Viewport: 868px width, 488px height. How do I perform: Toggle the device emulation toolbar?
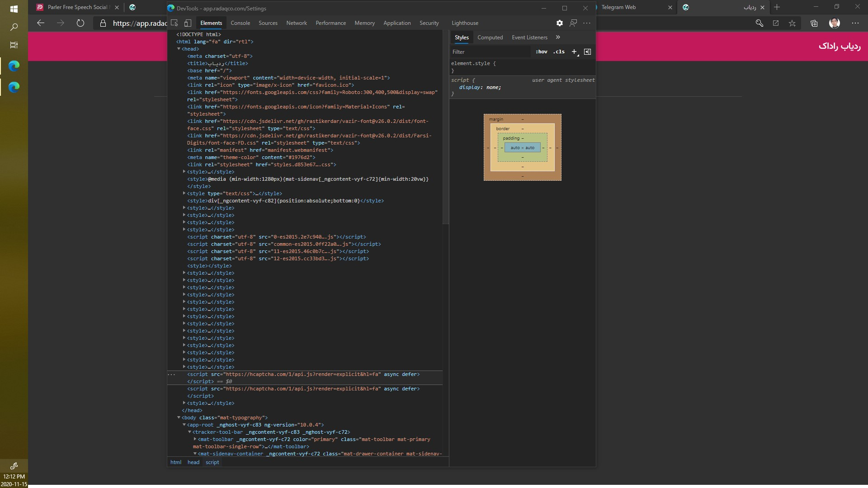(188, 23)
